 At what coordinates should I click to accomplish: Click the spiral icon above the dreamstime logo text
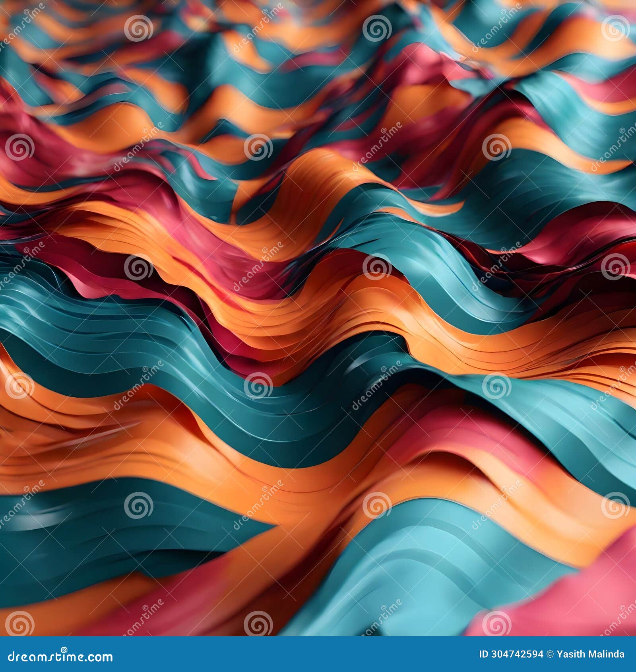coord(64,649)
